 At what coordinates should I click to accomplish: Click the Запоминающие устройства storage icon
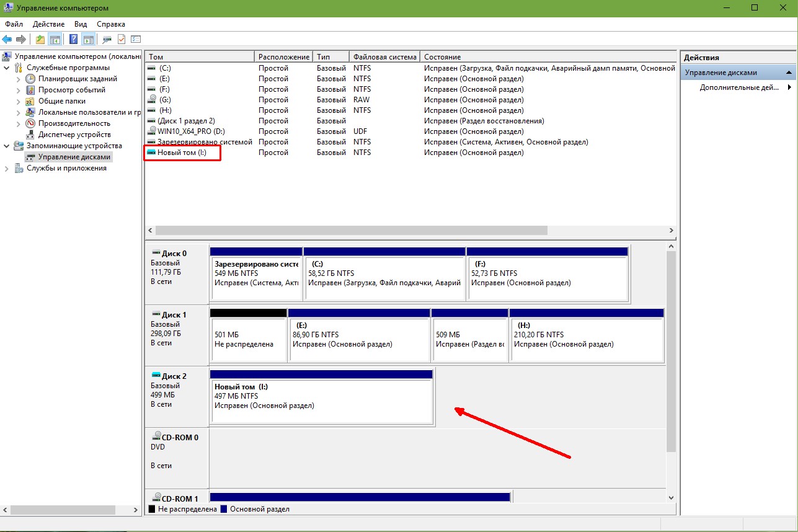coord(19,146)
